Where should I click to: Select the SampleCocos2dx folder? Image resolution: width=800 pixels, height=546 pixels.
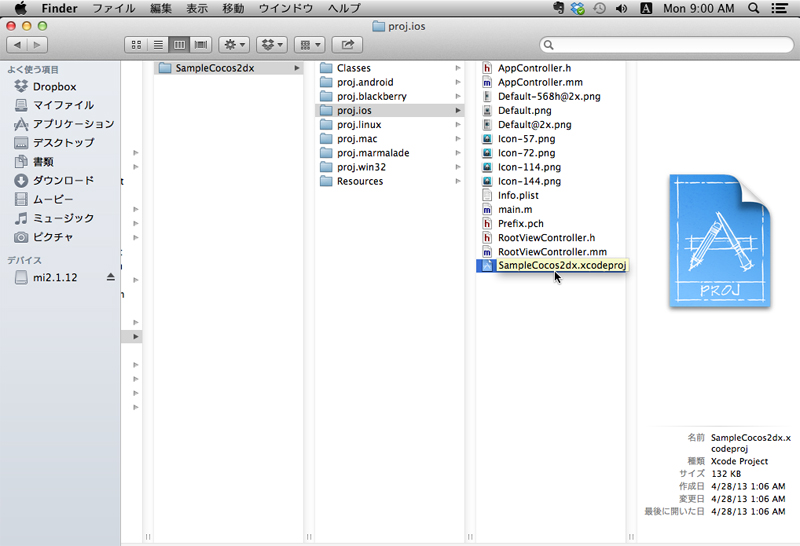tap(229, 68)
